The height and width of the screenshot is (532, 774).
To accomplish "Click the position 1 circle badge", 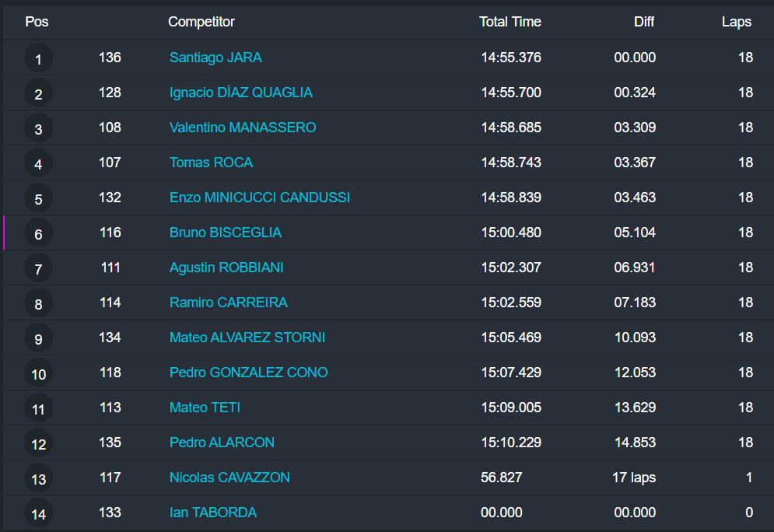I will click(38, 58).
